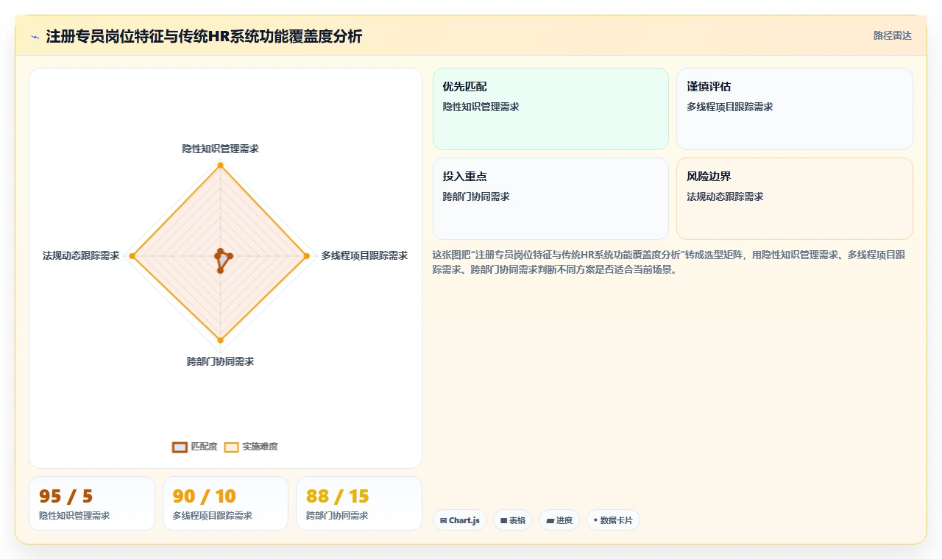The height and width of the screenshot is (560, 942).
Task: Open the 风险边界 card
Action: [x=795, y=199]
